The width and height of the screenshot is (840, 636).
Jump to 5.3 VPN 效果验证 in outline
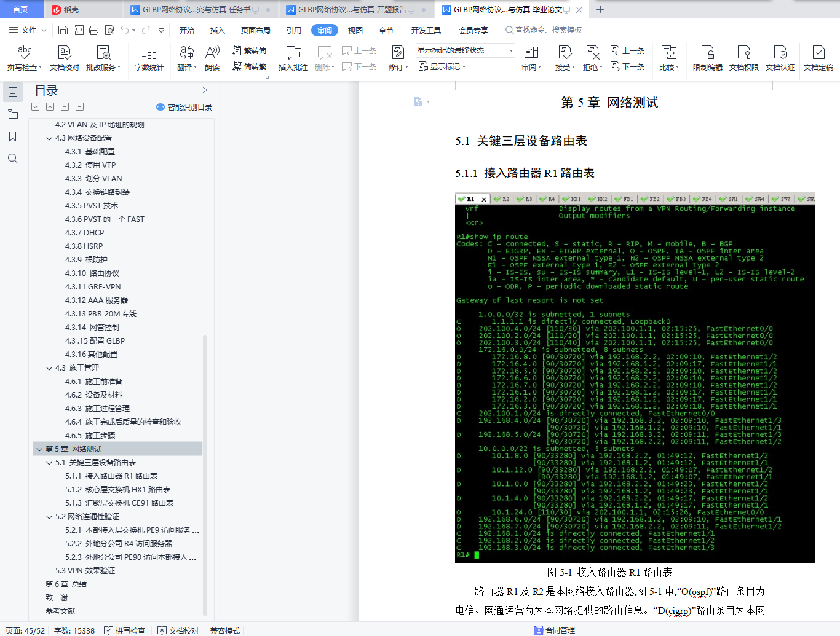pyautogui.click(x=85, y=571)
